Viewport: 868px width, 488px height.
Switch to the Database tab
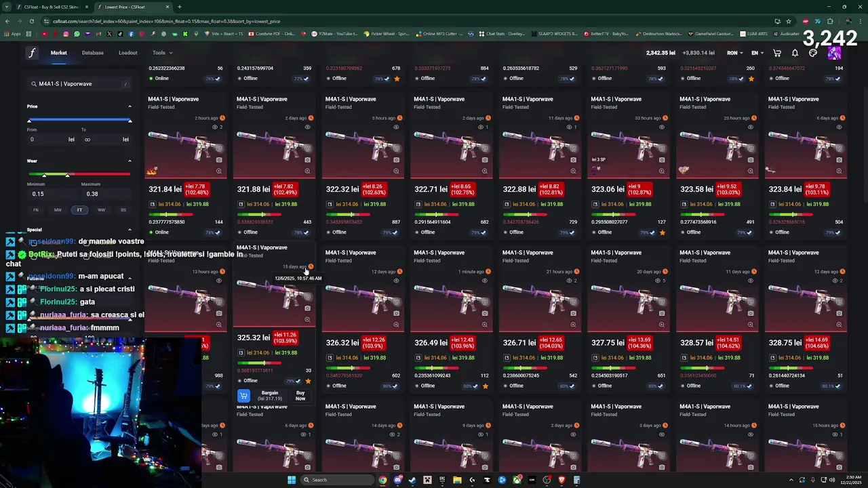(x=93, y=53)
